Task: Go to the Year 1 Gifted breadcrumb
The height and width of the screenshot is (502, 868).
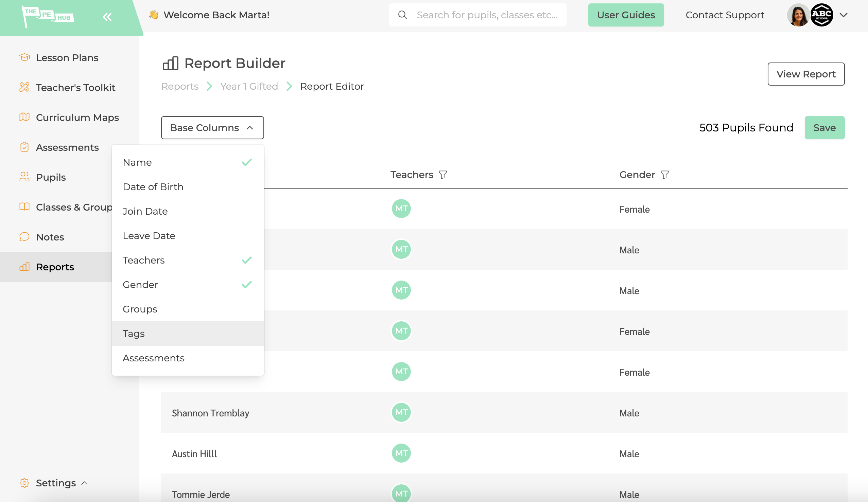Action: tap(249, 86)
